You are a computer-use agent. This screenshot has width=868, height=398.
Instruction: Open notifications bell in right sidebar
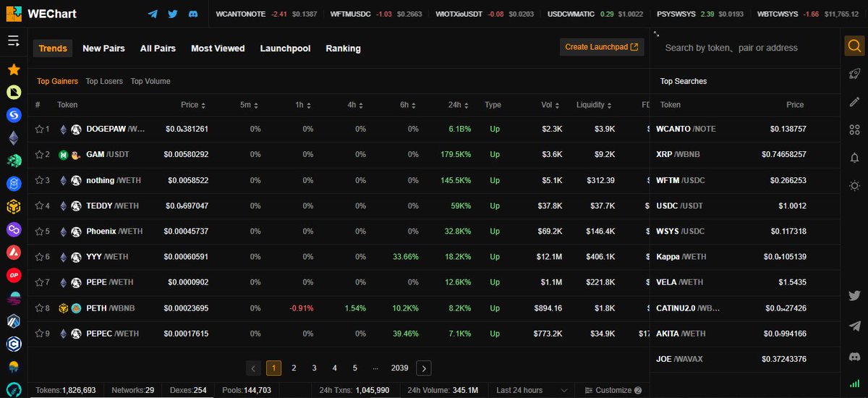coord(854,158)
